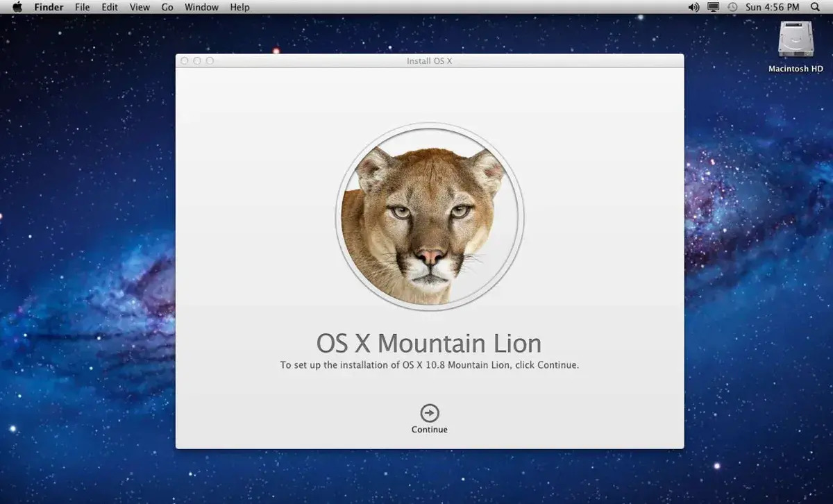Click the Continue label text
Image resolution: width=833 pixels, height=504 pixels.
tap(430, 430)
